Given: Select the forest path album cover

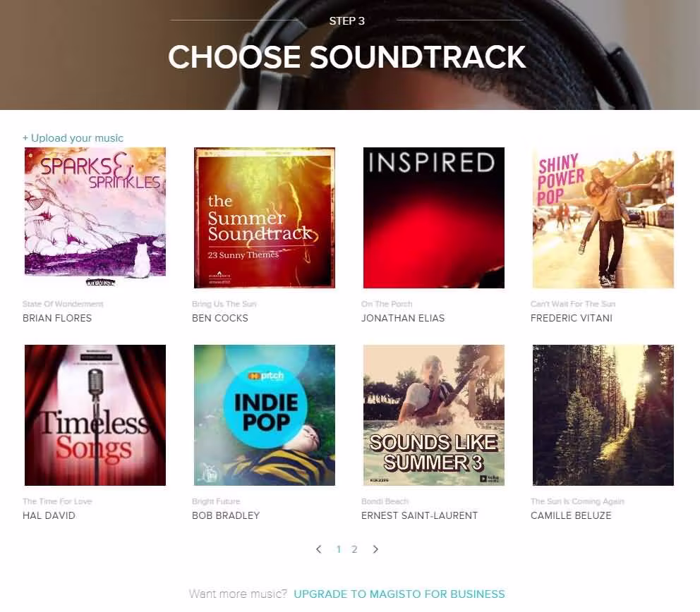Looking at the screenshot, I should coord(603,415).
